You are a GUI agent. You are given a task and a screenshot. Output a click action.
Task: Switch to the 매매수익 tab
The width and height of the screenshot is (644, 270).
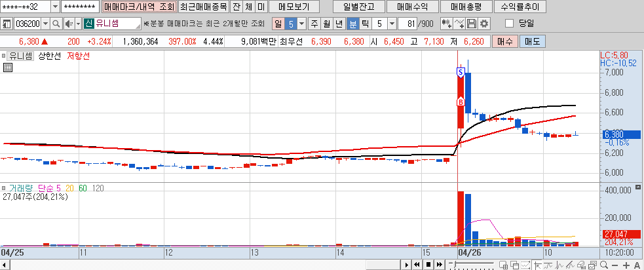click(x=412, y=7)
